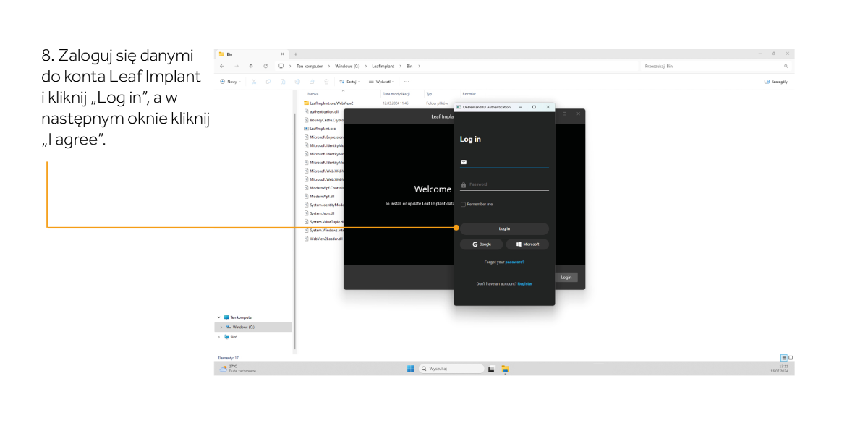Click the Przeszukaj Bin search box
868x423 pixels.
[716, 66]
